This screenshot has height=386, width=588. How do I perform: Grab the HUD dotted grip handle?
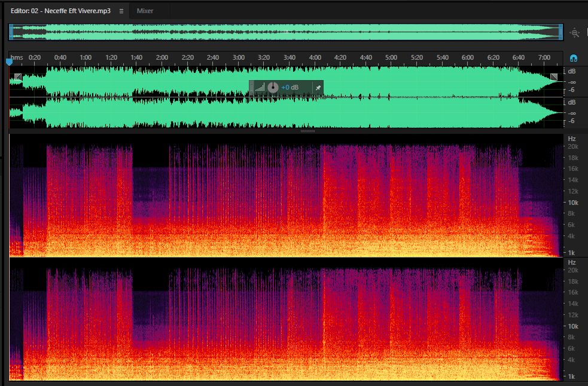point(251,88)
